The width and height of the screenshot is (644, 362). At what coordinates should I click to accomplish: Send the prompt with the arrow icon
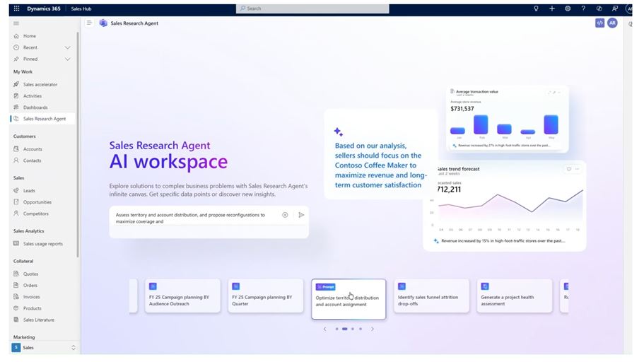point(301,215)
